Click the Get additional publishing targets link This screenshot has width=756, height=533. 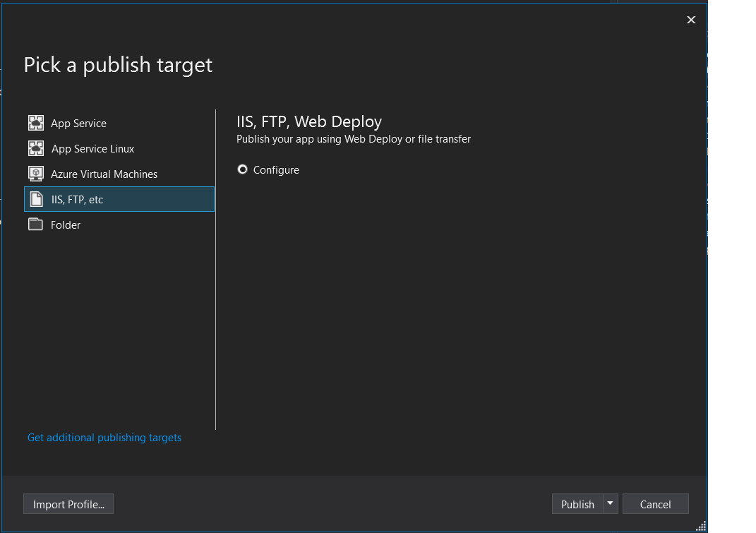pos(104,438)
